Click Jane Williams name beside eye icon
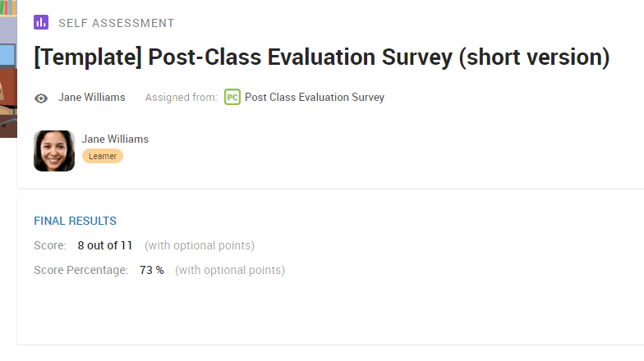Screen dimensions: 644x361 click(92, 97)
